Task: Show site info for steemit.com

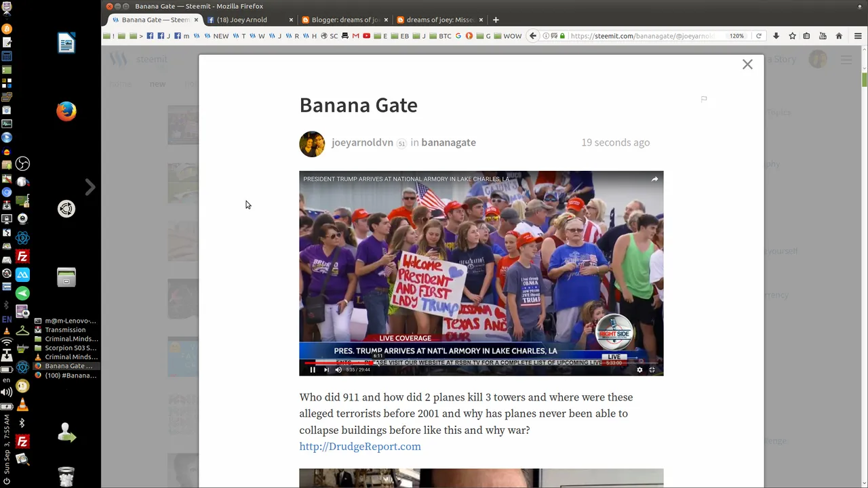Action: (x=545, y=36)
